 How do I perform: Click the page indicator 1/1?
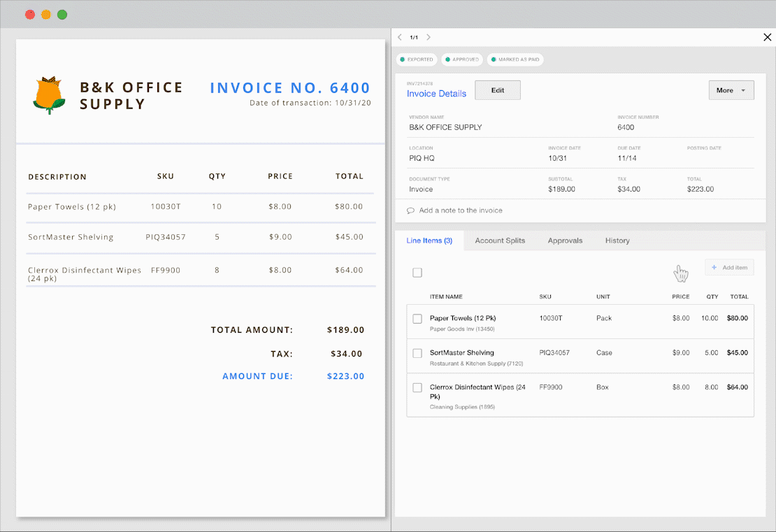[x=414, y=38]
